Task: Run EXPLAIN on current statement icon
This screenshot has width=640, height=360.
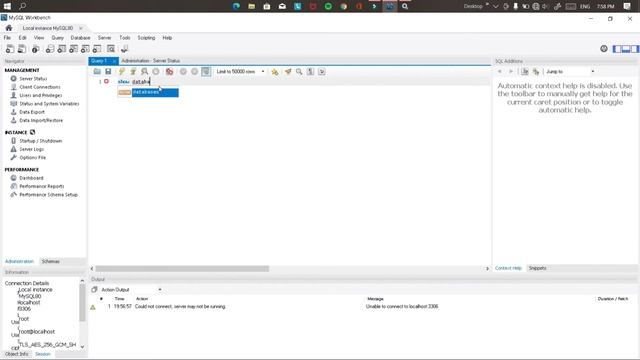Action: (x=144, y=71)
